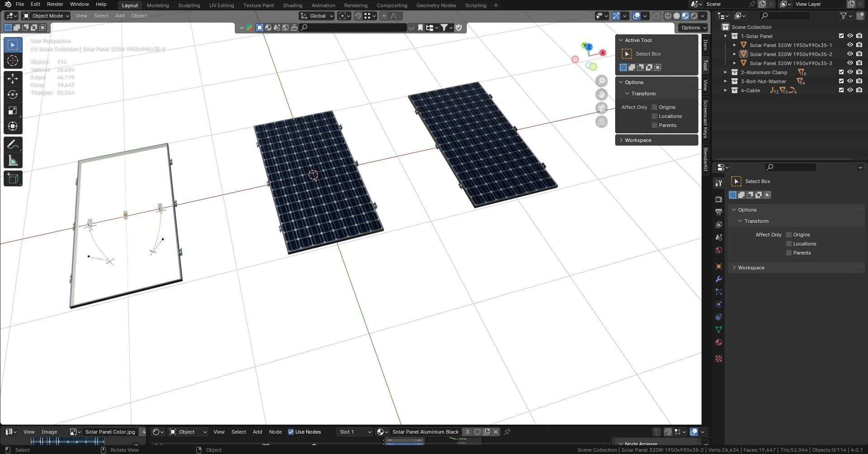Select the Move tool
868x454 pixels.
point(13,79)
